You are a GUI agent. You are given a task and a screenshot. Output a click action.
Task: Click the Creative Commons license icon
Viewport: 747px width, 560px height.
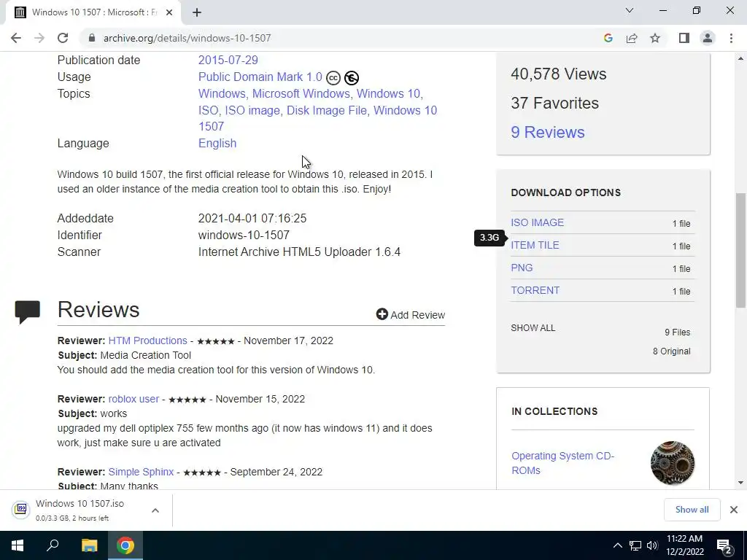(x=333, y=77)
